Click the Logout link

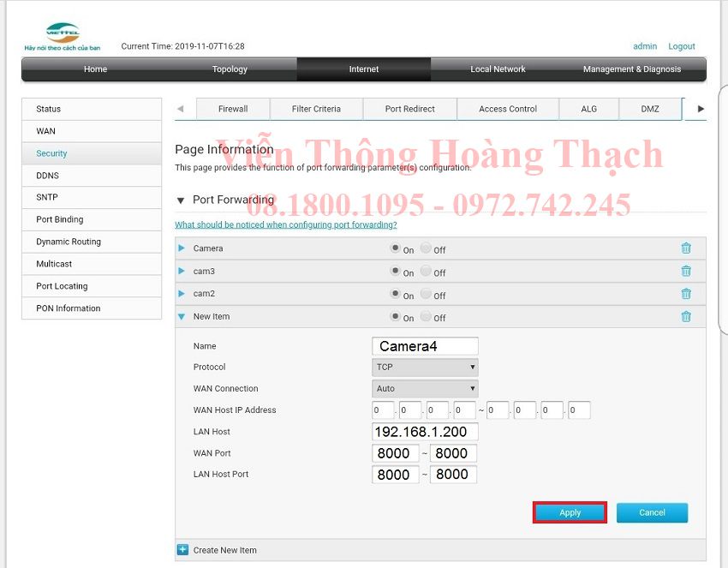[x=682, y=46]
